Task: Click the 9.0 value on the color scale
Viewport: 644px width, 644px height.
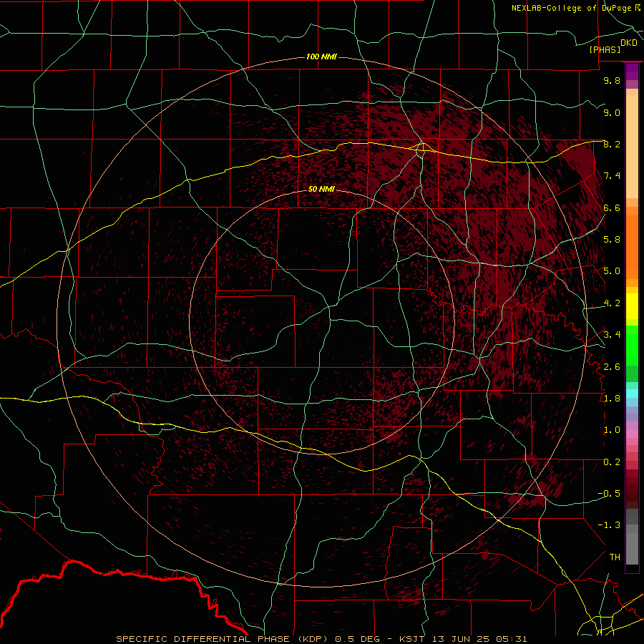Action: (x=612, y=112)
